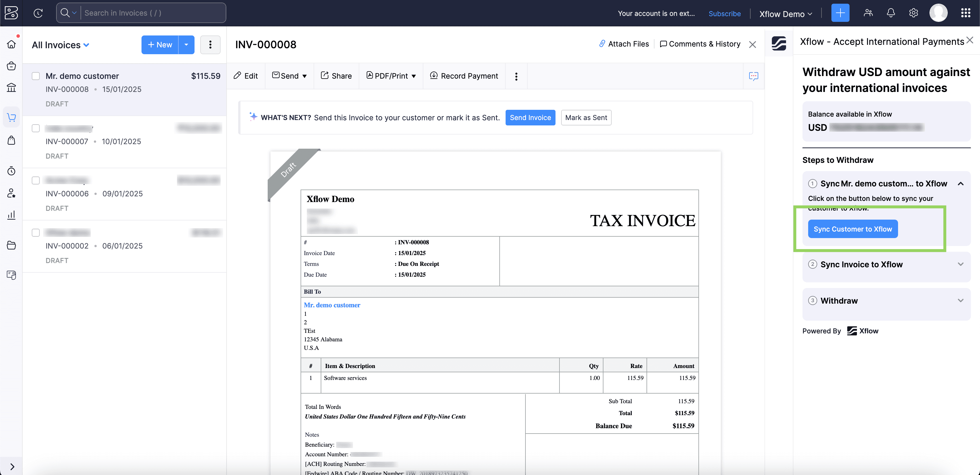This screenshot has width=980, height=475.
Task: Open the Purchases bag icon in sidebar
Action: pos(11,140)
